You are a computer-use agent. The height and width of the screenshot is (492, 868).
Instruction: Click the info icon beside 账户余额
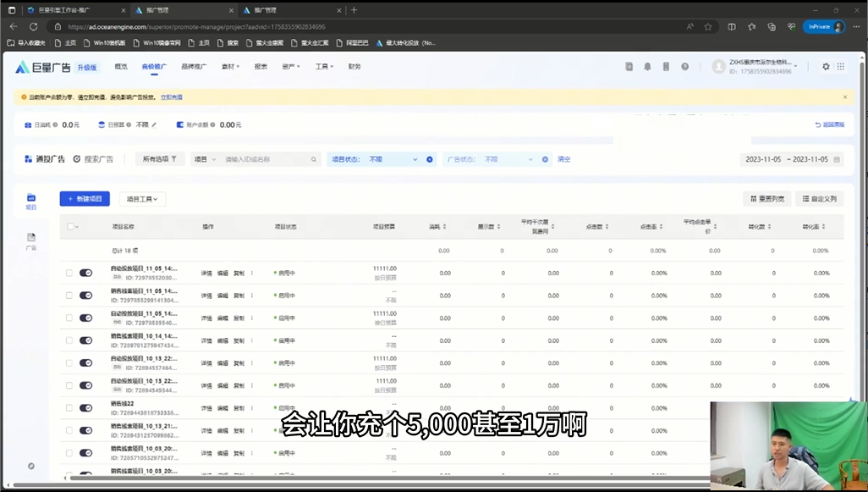click(x=212, y=124)
